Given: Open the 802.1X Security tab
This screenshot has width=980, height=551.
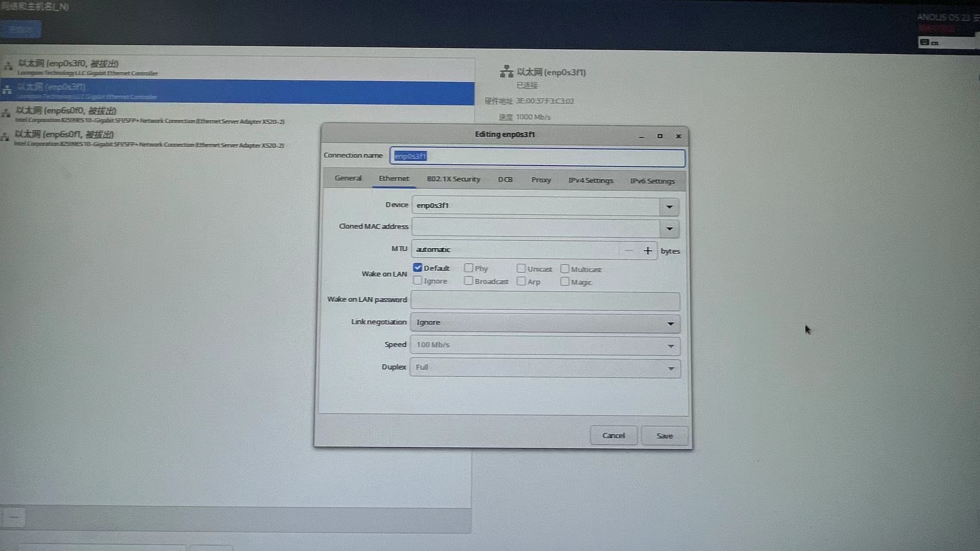Looking at the screenshot, I should (453, 179).
